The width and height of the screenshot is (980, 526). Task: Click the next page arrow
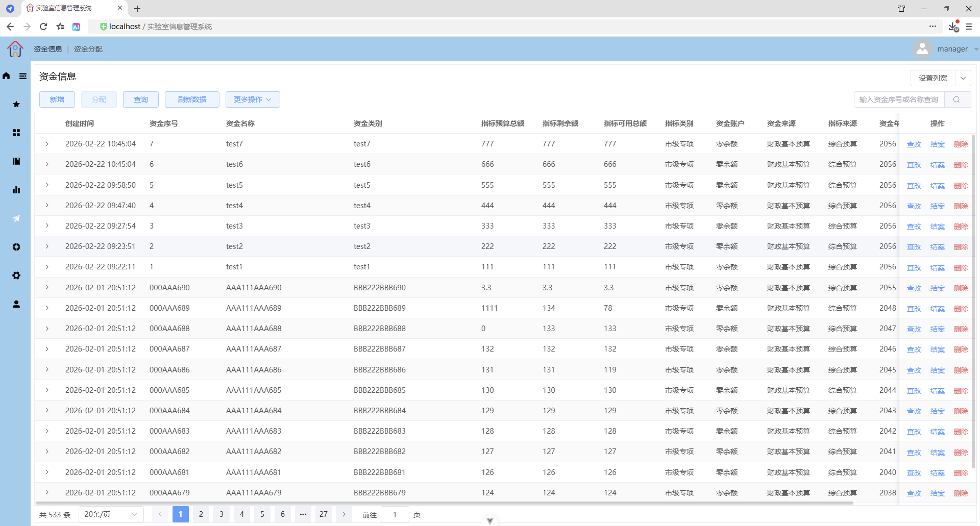click(x=344, y=514)
